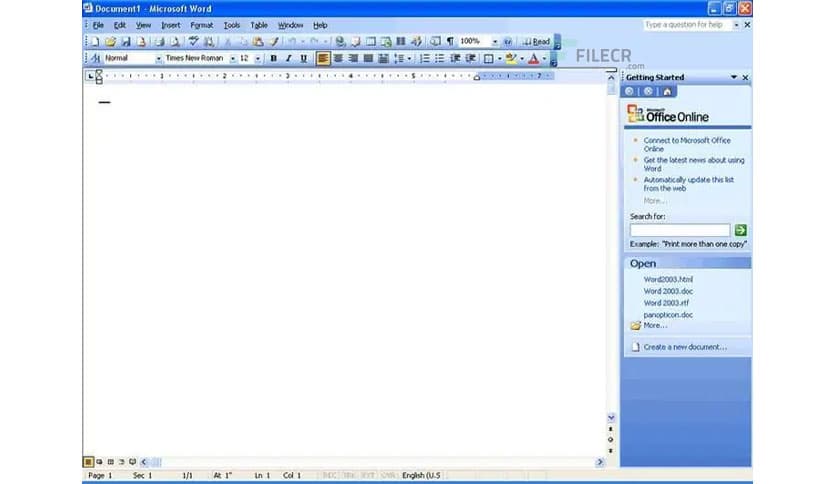Open the Style dropdown showing Normal

click(x=158, y=59)
